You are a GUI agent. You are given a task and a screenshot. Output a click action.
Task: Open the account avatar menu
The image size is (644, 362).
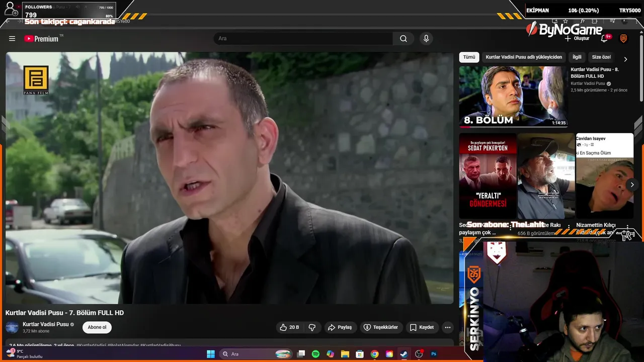[623, 39]
